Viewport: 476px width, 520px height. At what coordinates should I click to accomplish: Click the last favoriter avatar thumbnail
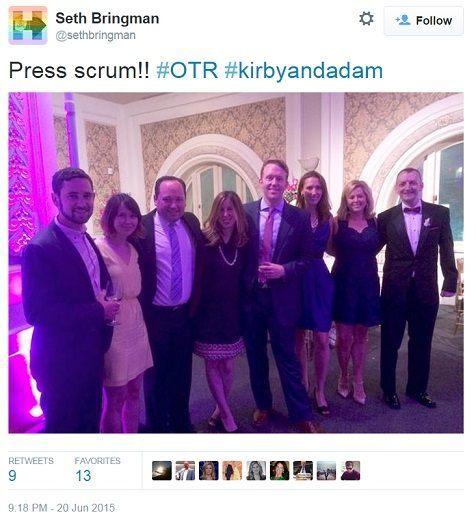(350, 471)
